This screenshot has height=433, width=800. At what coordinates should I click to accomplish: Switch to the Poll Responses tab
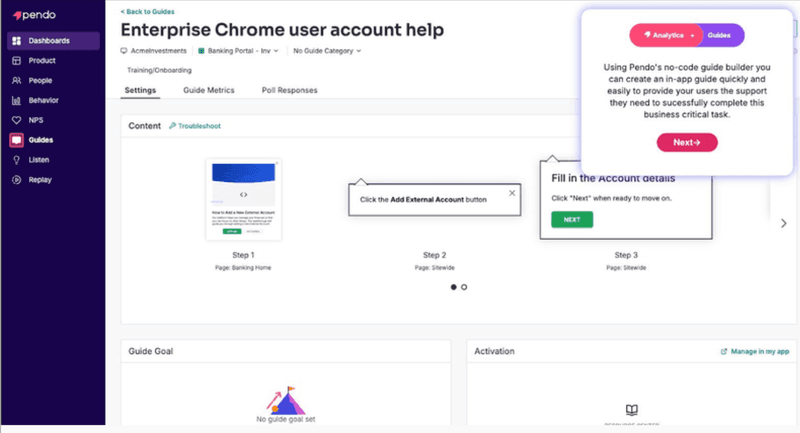(x=289, y=90)
